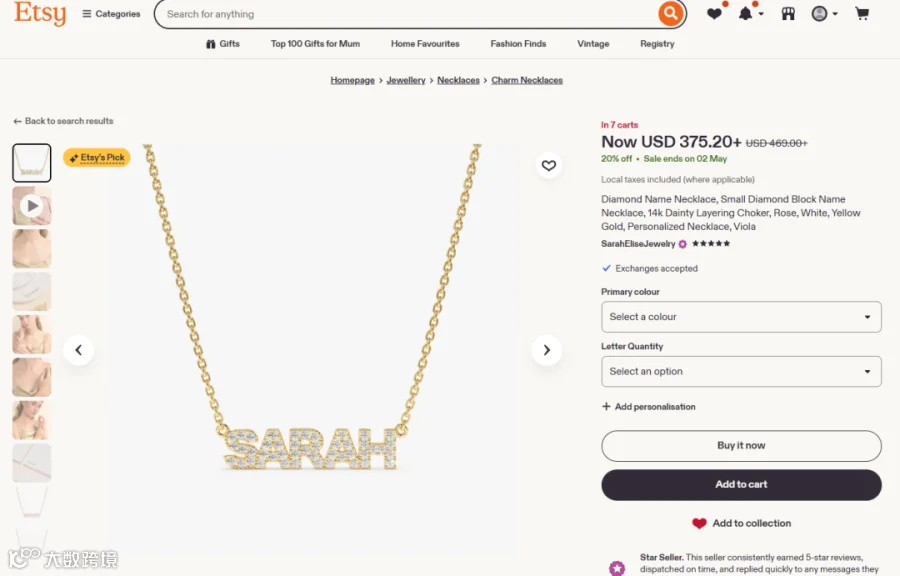Viewport: 900px width, 576px height.
Task: Click the Add to cart button
Action: click(x=741, y=484)
